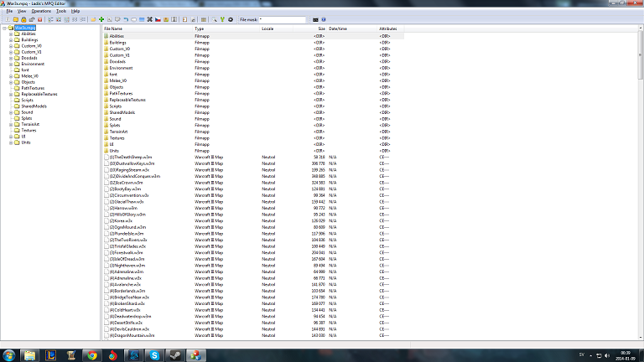Expand the Buildings folder in tree

(11, 40)
